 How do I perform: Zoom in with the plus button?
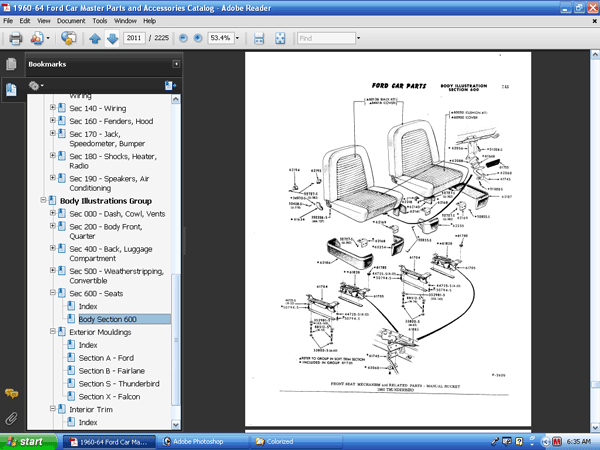(x=197, y=38)
